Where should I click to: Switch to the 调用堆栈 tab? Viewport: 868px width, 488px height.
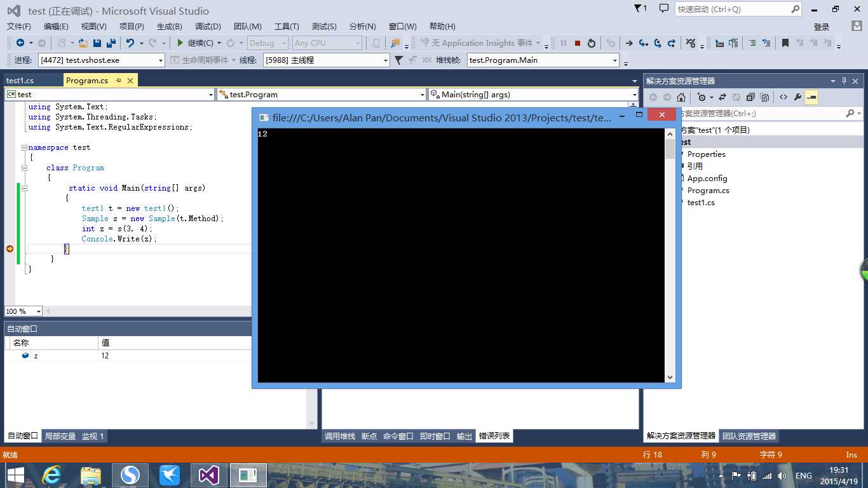[x=340, y=436]
